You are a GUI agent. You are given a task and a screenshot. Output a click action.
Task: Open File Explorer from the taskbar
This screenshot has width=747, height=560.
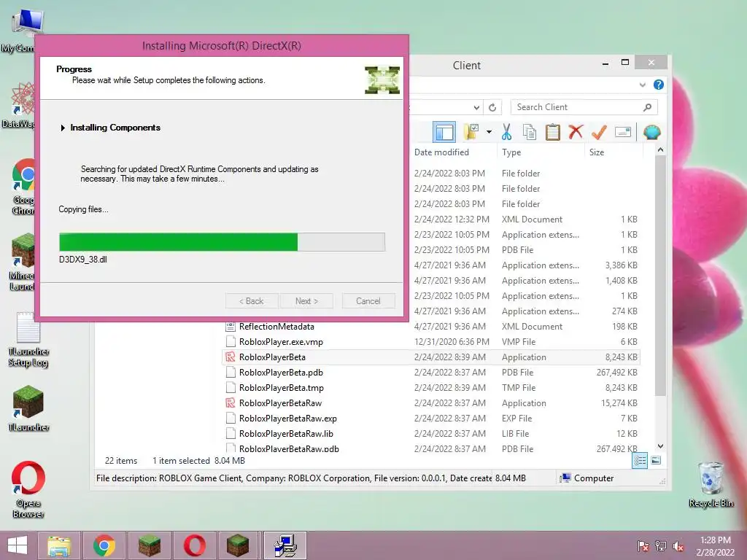click(58, 545)
